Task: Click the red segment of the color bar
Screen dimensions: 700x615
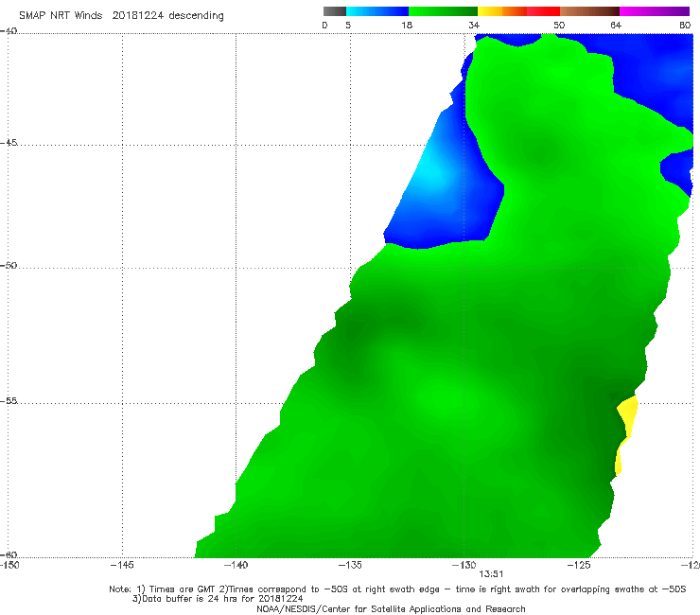Action: pyautogui.click(x=543, y=11)
